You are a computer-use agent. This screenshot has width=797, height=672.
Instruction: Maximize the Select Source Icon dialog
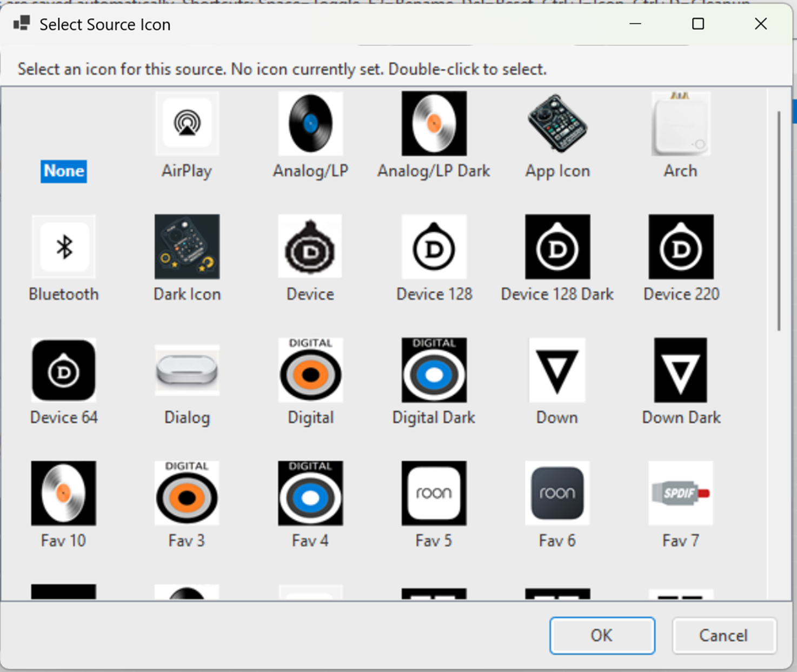698,24
